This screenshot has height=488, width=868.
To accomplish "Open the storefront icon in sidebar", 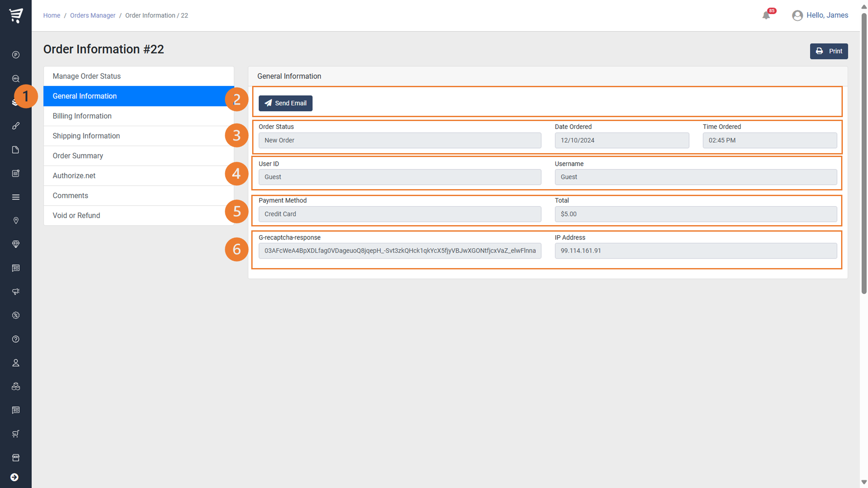I will click(x=16, y=458).
